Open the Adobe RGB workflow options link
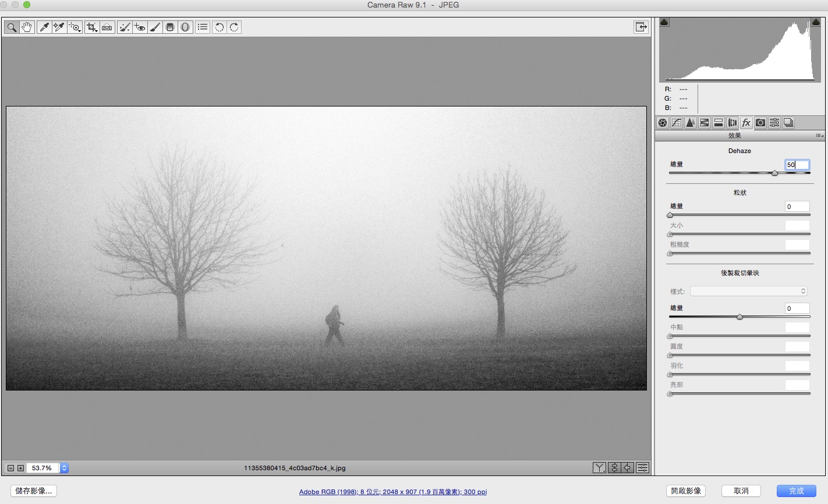 [x=392, y=492]
